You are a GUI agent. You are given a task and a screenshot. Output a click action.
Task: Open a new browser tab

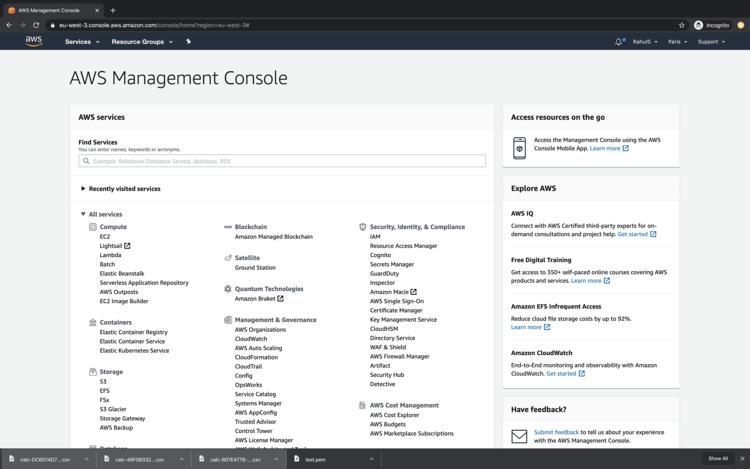pyautogui.click(x=112, y=10)
